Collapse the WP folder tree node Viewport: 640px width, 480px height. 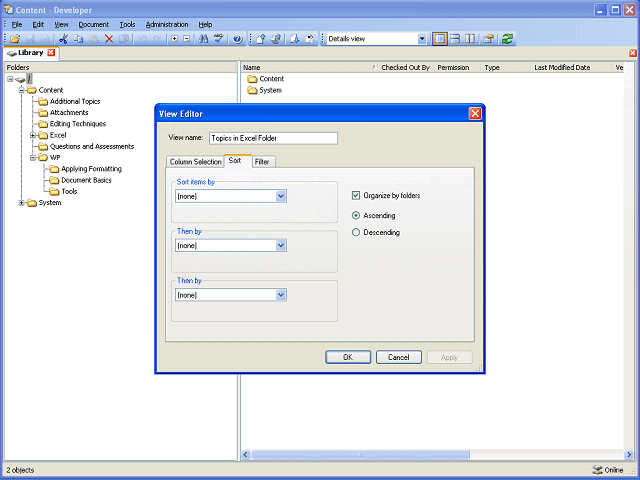point(33,158)
